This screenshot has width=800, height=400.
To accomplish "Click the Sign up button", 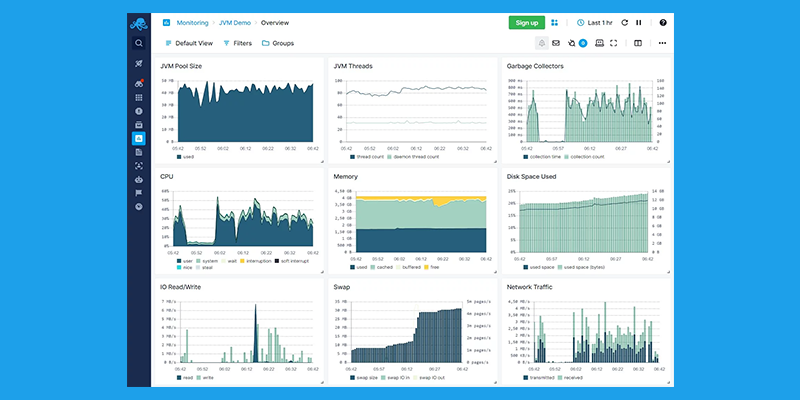I will [527, 22].
